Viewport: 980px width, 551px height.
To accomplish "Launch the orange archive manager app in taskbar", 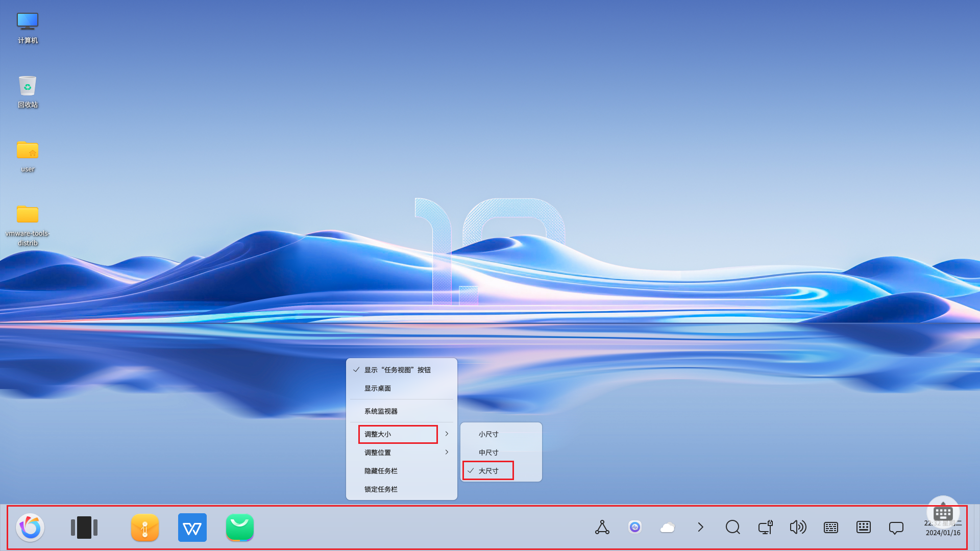I will click(x=145, y=527).
